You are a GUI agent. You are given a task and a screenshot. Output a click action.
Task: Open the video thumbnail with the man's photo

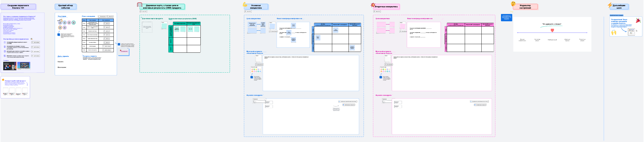click(10, 66)
